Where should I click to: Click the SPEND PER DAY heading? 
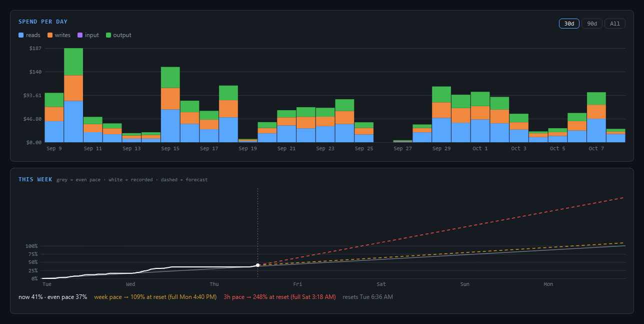43,22
